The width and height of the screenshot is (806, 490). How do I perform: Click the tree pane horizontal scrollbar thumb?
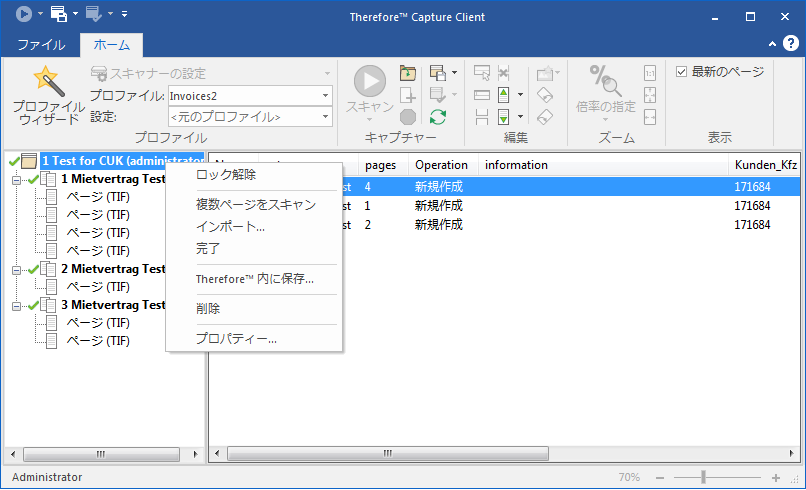click(x=101, y=454)
